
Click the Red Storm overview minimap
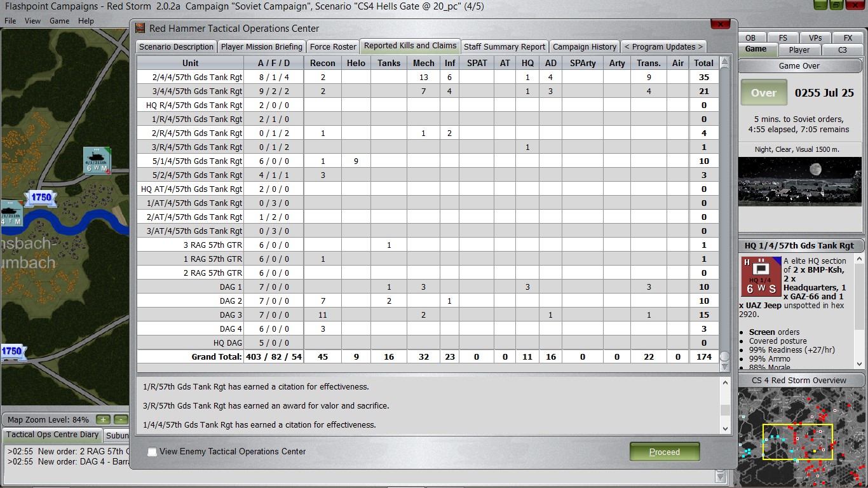click(803, 437)
